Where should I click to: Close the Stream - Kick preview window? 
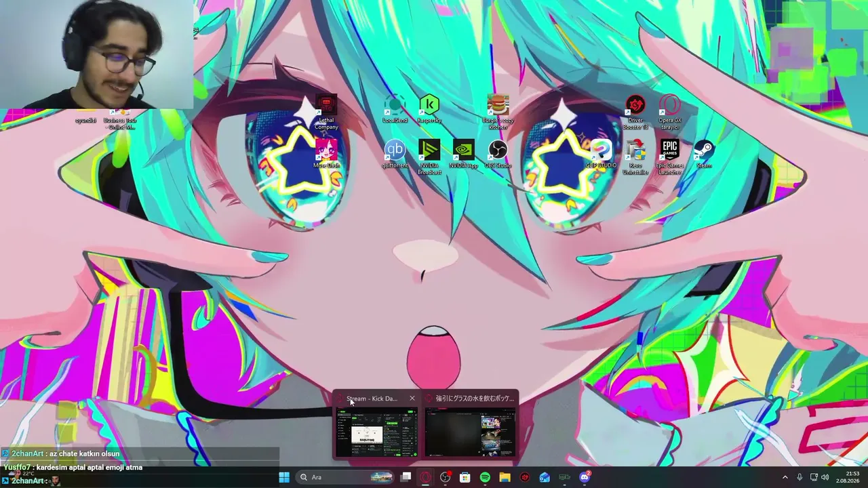pos(412,399)
